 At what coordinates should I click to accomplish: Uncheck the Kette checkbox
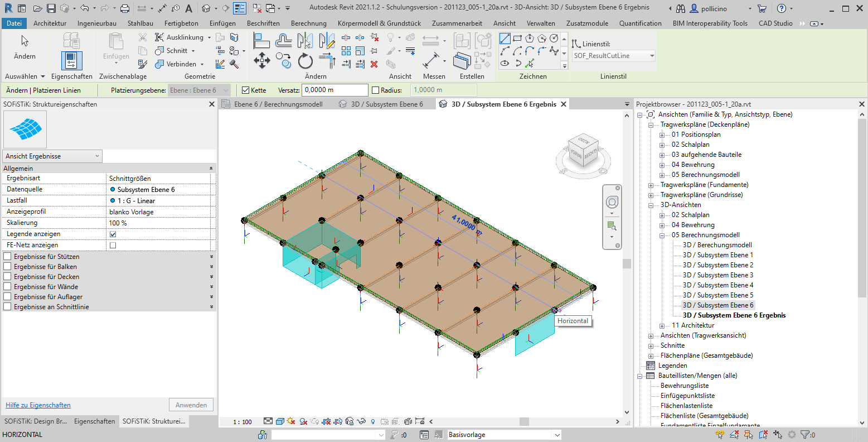[x=246, y=90]
